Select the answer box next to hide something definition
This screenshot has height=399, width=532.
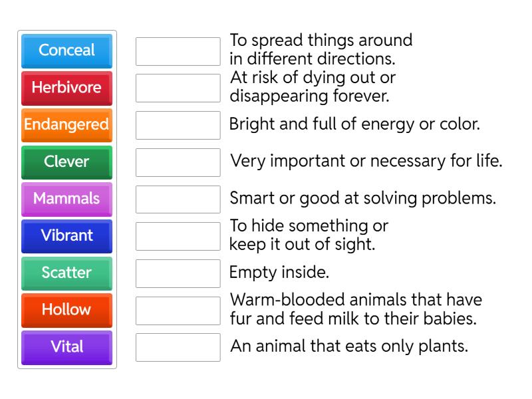point(178,235)
